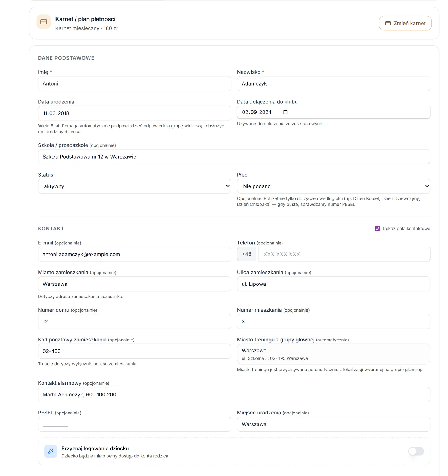The image size is (448, 476).
Task: Click the 'DANE PODSTAWOWE' section heading
Action: click(66, 58)
